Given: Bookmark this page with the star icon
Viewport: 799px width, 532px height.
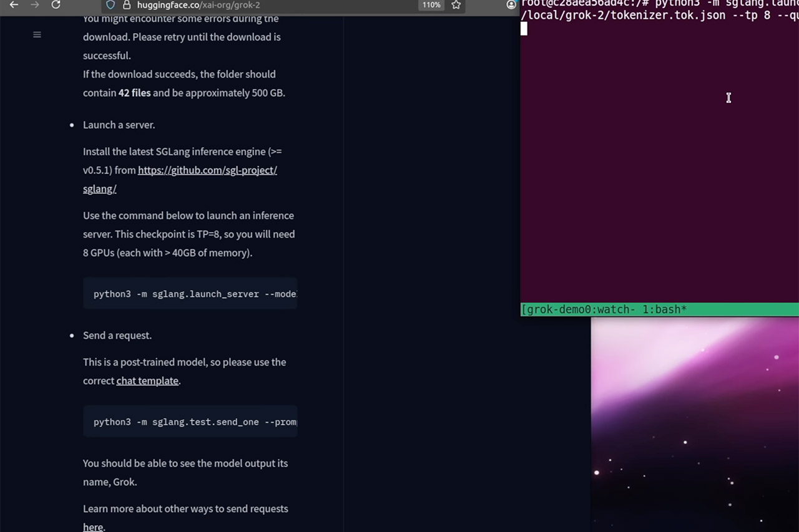Looking at the screenshot, I should (x=456, y=5).
